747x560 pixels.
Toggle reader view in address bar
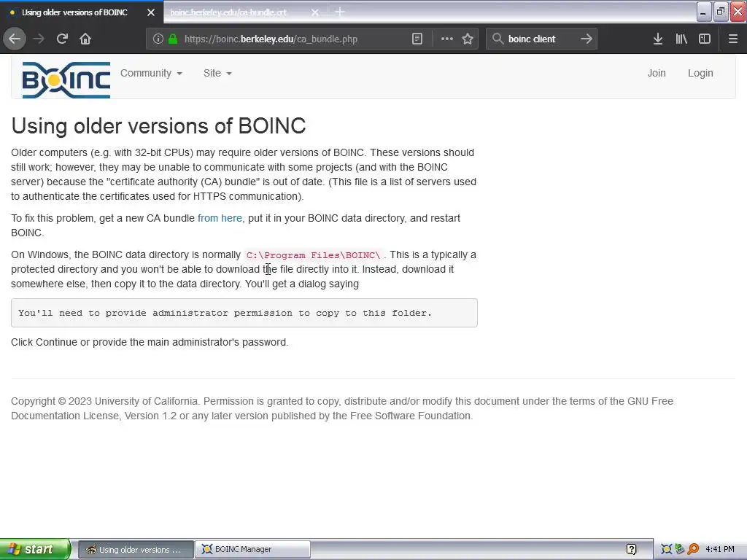(x=417, y=39)
